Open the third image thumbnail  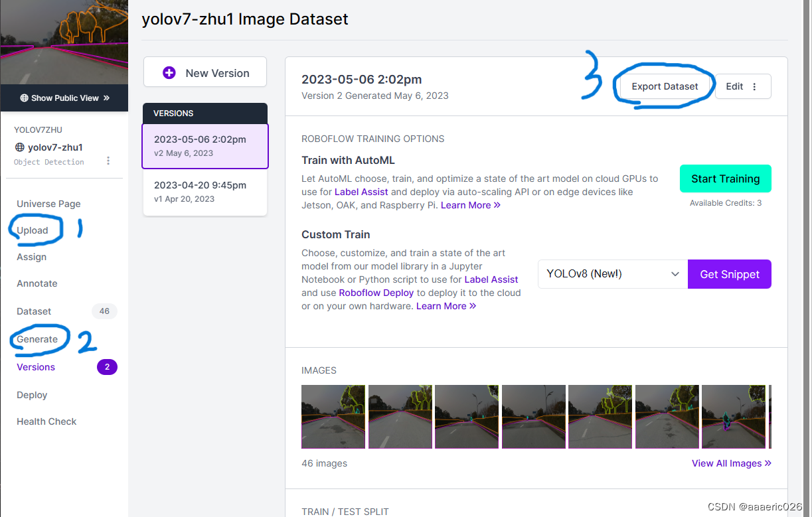(x=467, y=417)
